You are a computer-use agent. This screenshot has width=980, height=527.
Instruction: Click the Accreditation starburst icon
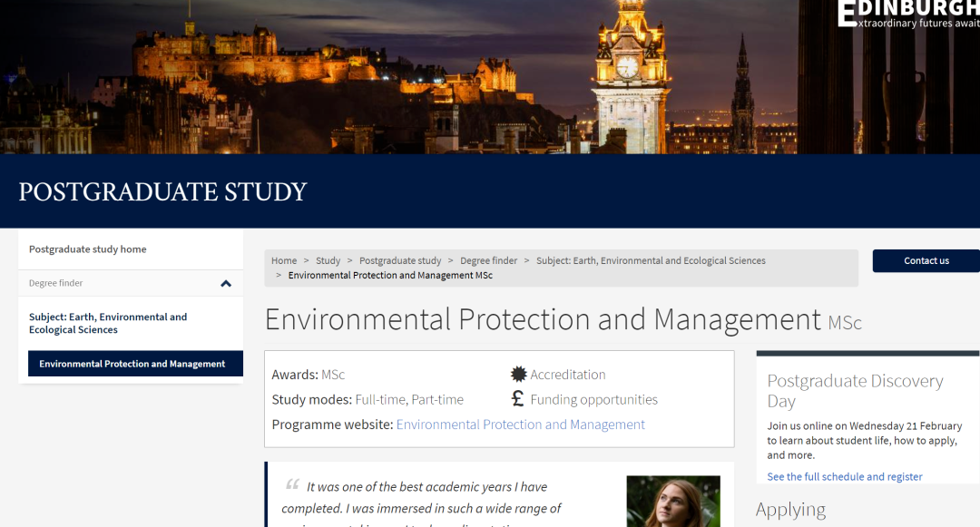click(x=518, y=374)
